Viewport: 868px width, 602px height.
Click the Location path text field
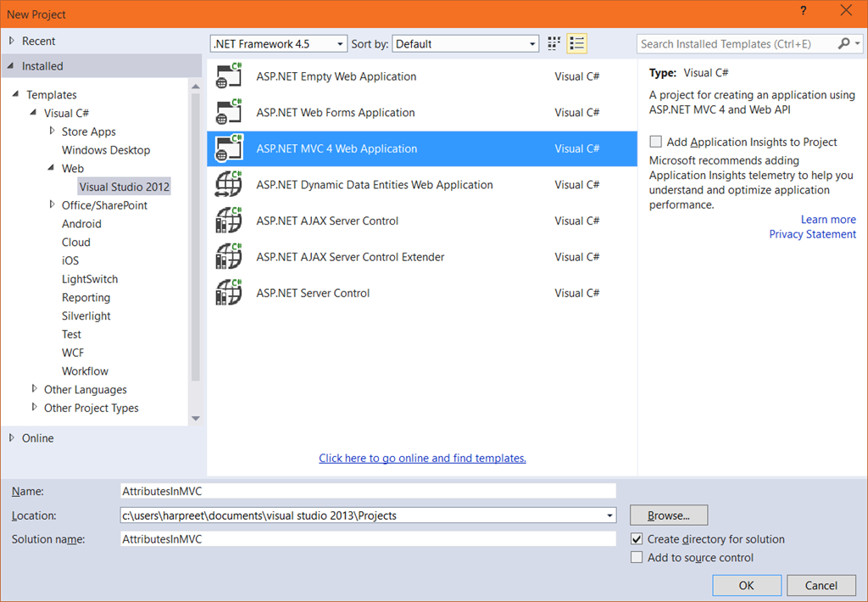(362, 516)
